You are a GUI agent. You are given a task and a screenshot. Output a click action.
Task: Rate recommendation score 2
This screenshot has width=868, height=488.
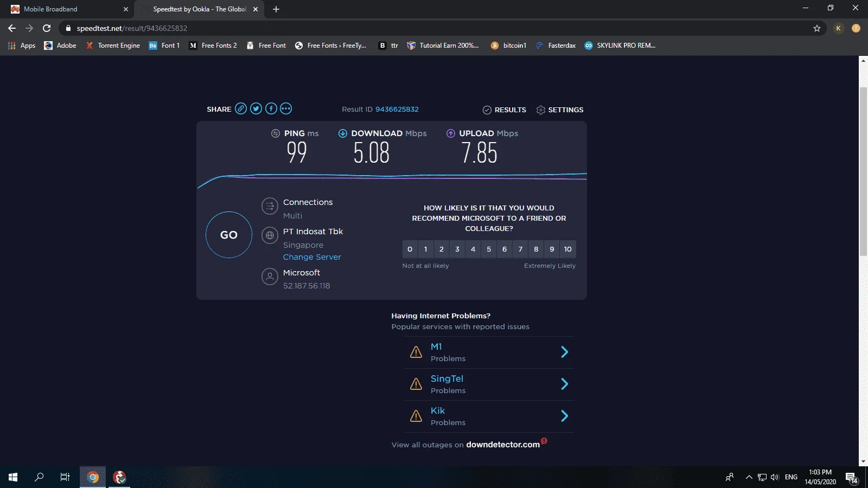[442, 249]
